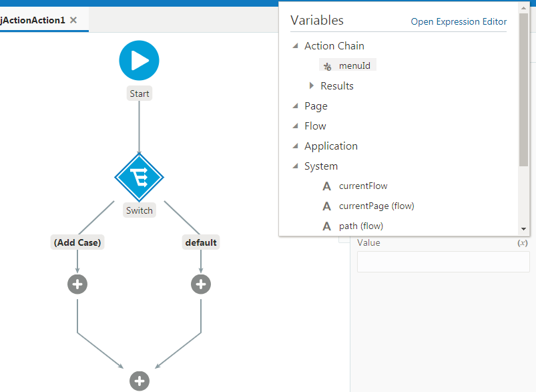This screenshot has height=392, width=536.
Task: Click the plus icon at the merge point
Action: (139, 381)
